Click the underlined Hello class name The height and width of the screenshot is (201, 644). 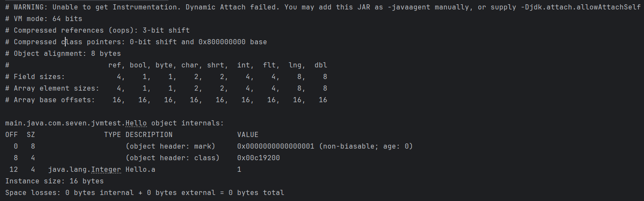[136, 123]
